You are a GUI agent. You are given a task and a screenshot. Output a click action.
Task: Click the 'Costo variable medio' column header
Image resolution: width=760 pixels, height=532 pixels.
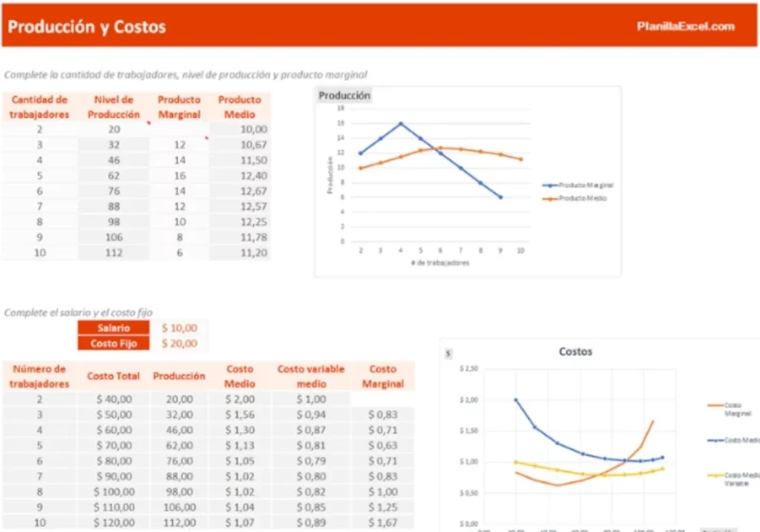(x=311, y=376)
